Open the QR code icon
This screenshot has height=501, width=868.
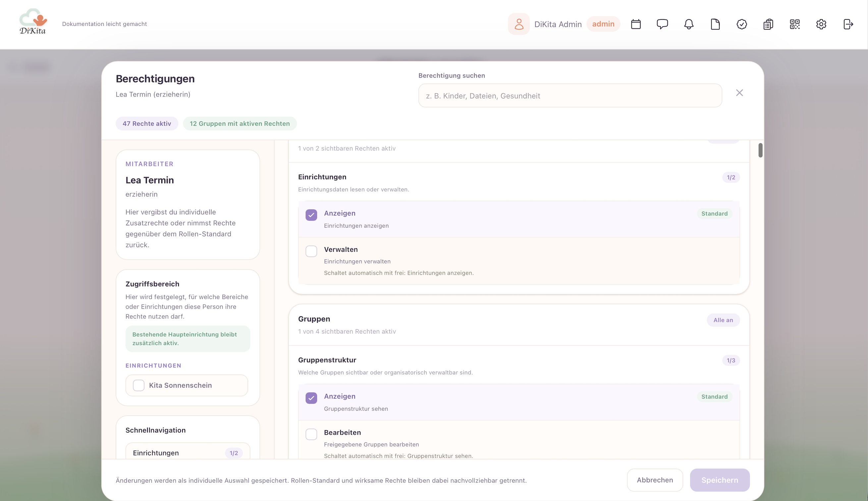[x=795, y=24]
